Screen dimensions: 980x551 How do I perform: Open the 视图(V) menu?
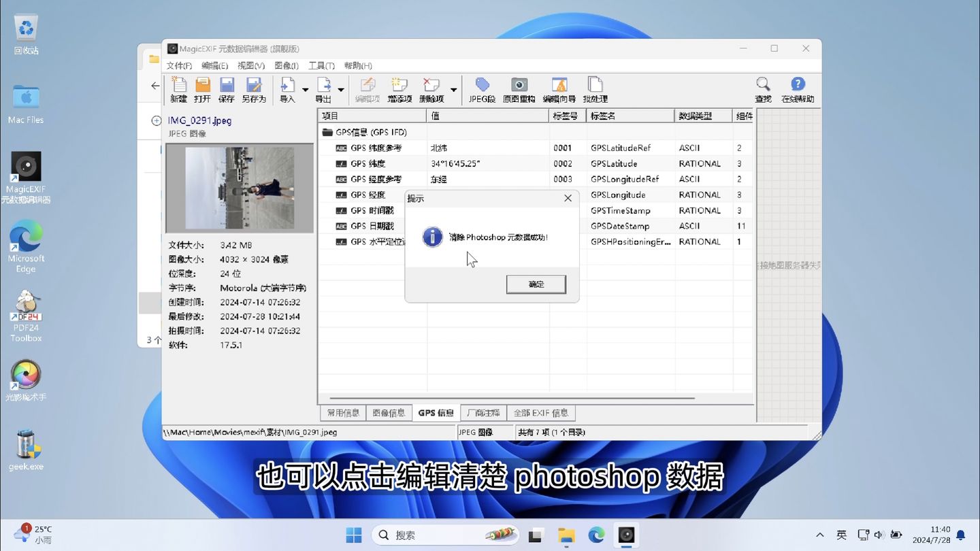coord(251,66)
